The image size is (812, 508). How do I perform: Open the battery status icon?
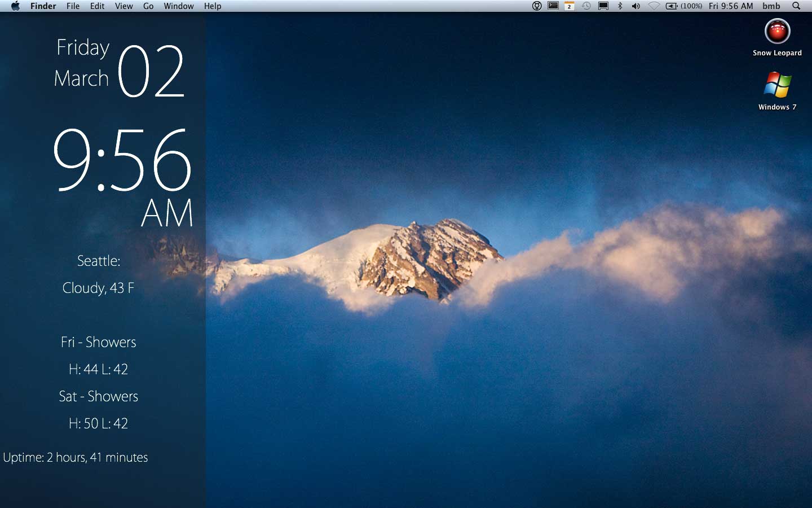(672, 6)
